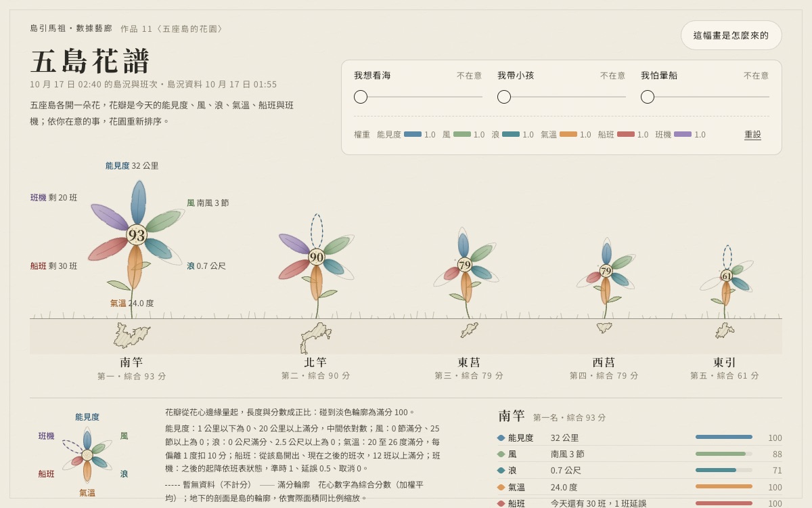Click the 船班 label in legend diagram

pos(46,474)
